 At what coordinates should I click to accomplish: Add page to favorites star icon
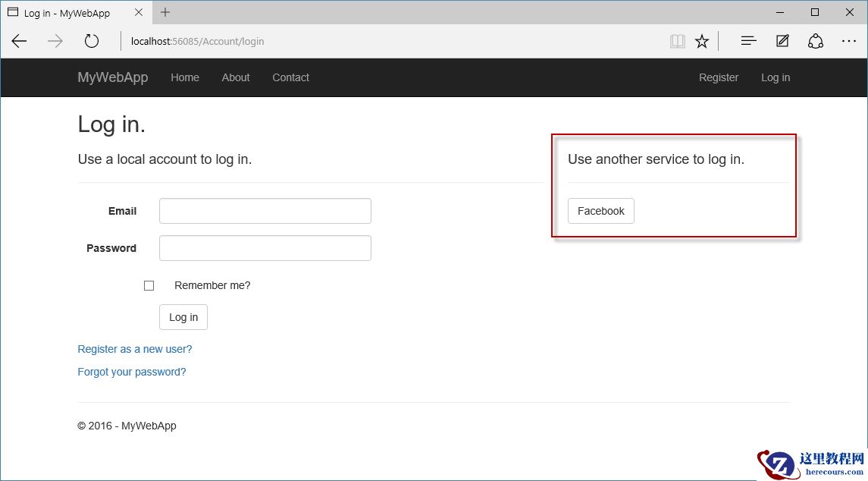702,41
